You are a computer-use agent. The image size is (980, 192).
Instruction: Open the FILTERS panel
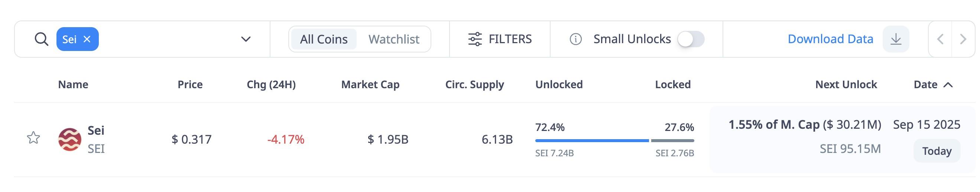(x=510, y=39)
